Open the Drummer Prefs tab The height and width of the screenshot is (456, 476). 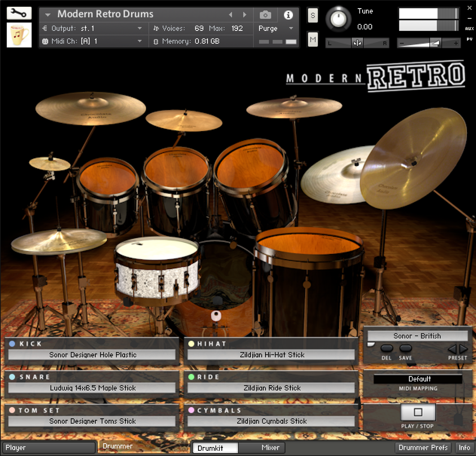coord(423,447)
